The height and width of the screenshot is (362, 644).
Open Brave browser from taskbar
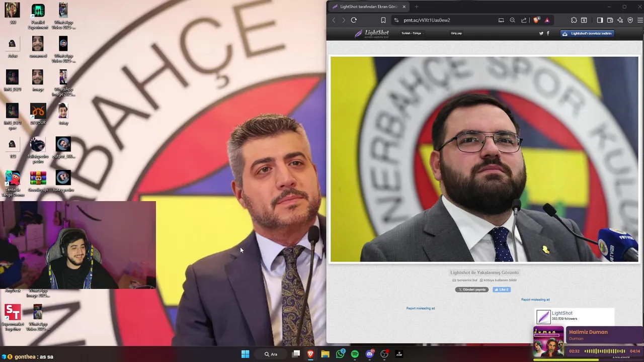[310, 354]
